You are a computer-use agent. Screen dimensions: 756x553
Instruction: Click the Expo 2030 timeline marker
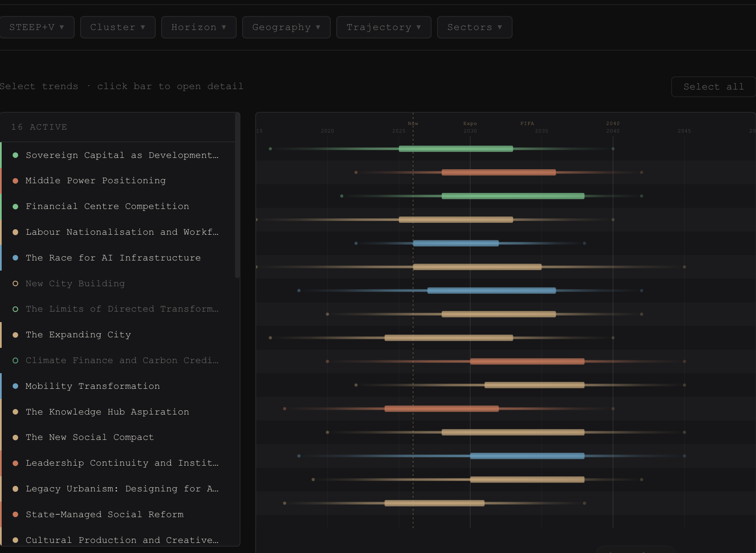[x=470, y=124]
